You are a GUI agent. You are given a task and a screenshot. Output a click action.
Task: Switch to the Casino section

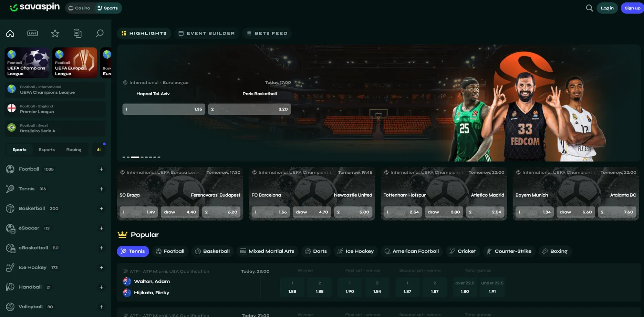pyautogui.click(x=79, y=8)
